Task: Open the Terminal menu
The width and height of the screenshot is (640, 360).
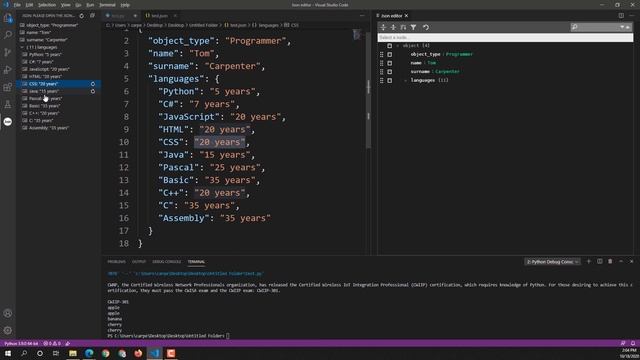Action: (x=107, y=5)
